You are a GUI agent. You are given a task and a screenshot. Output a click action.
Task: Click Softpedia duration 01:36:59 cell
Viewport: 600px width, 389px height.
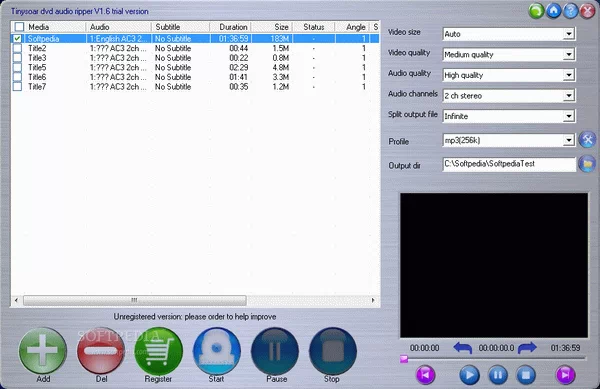pyautogui.click(x=233, y=39)
